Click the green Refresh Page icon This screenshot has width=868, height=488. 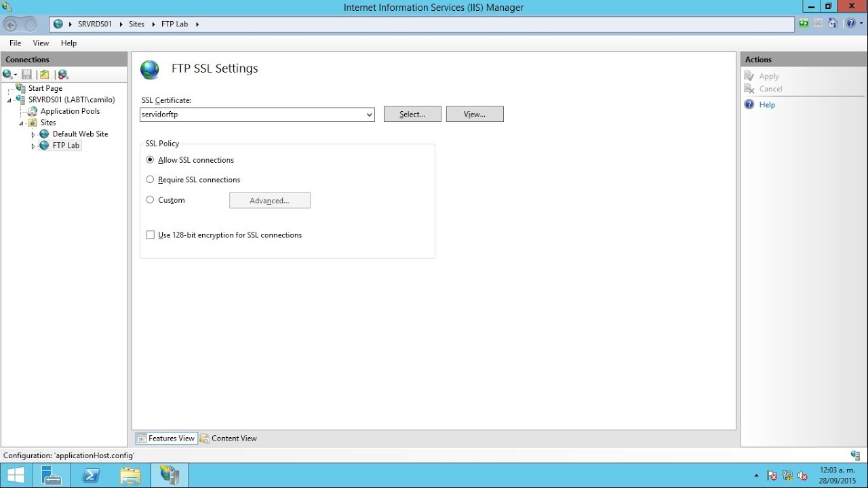click(804, 24)
